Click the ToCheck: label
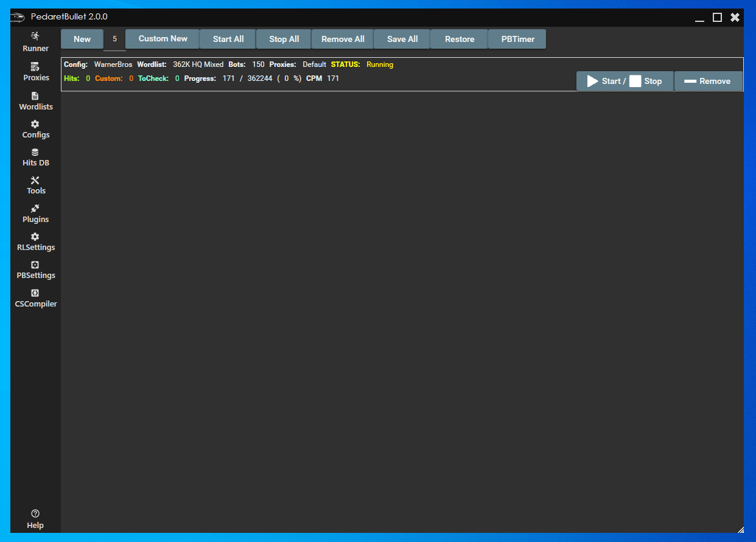Viewport: 756px width, 542px height. tap(153, 78)
